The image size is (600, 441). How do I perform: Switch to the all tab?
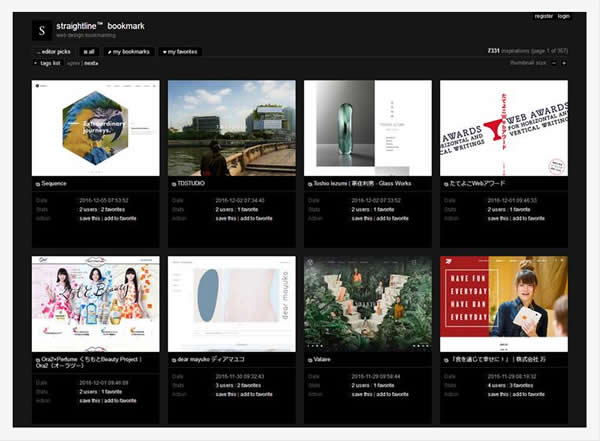pyautogui.click(x=89, y=51)
